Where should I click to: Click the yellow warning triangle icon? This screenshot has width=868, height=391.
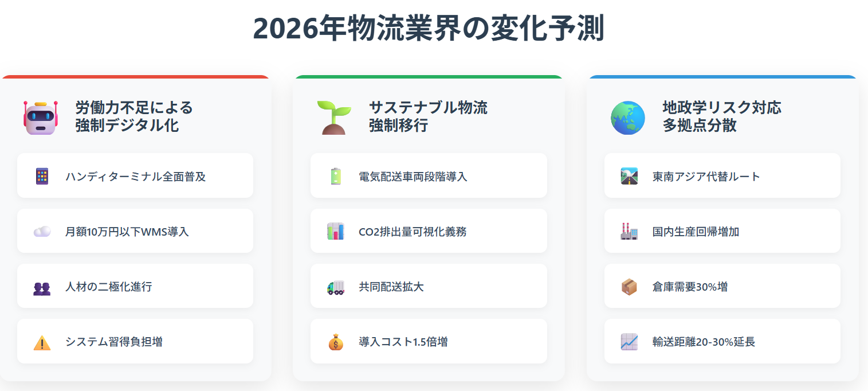click(42, 342)
